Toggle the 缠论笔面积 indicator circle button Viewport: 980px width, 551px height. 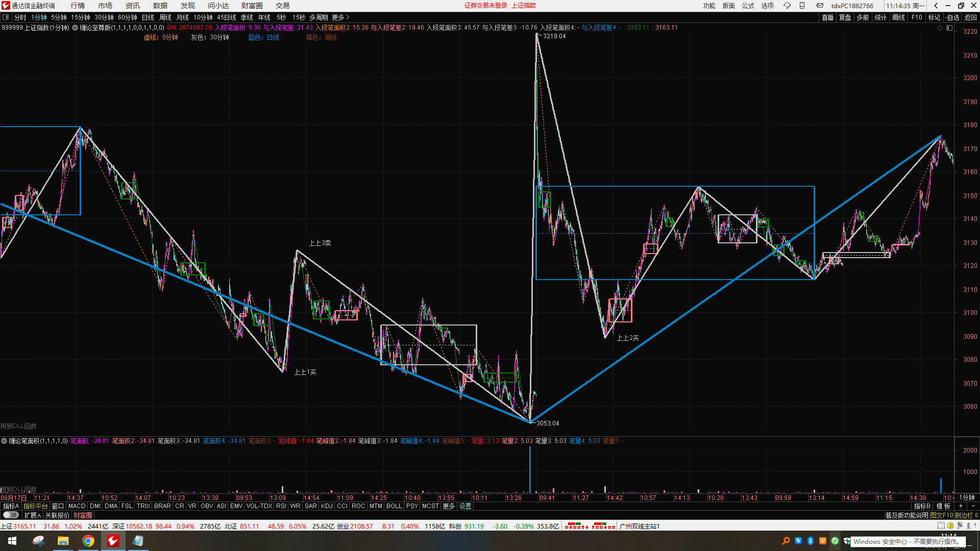click(x=4, y=441)
